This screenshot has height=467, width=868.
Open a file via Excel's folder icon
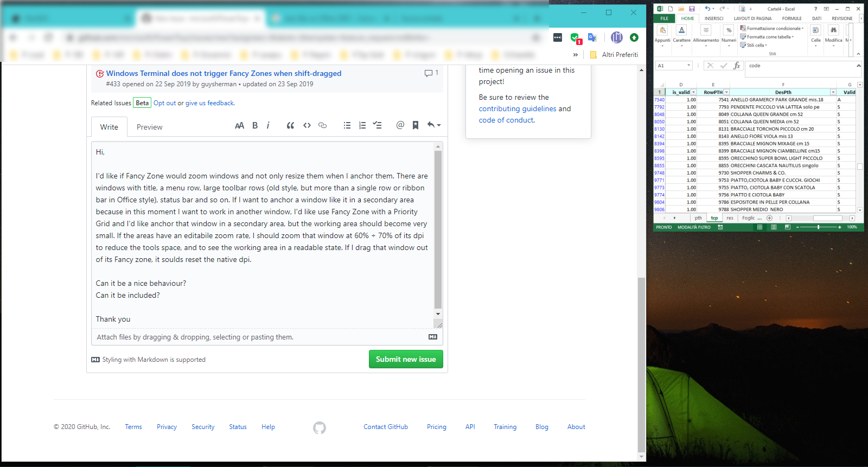pos(681,9)
